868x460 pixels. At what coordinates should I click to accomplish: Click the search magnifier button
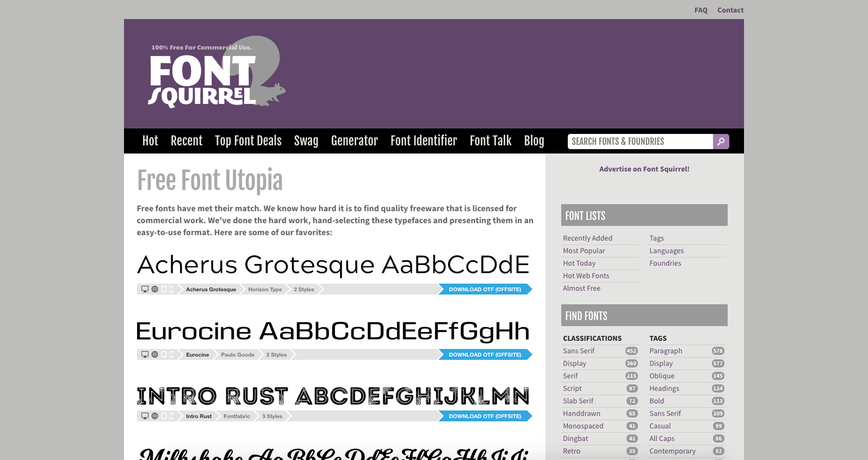tap(721, 142)
